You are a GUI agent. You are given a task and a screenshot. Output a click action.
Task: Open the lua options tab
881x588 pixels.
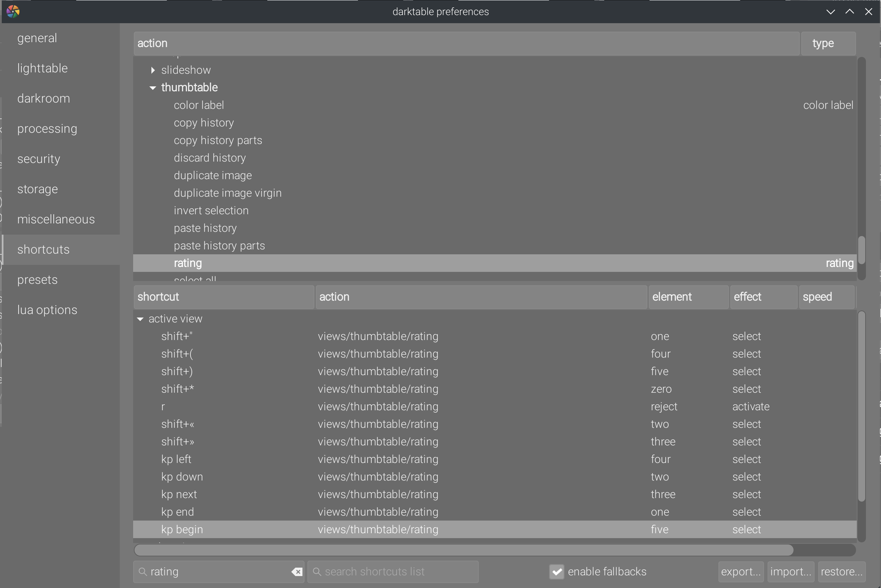click(x=61, y=310)
